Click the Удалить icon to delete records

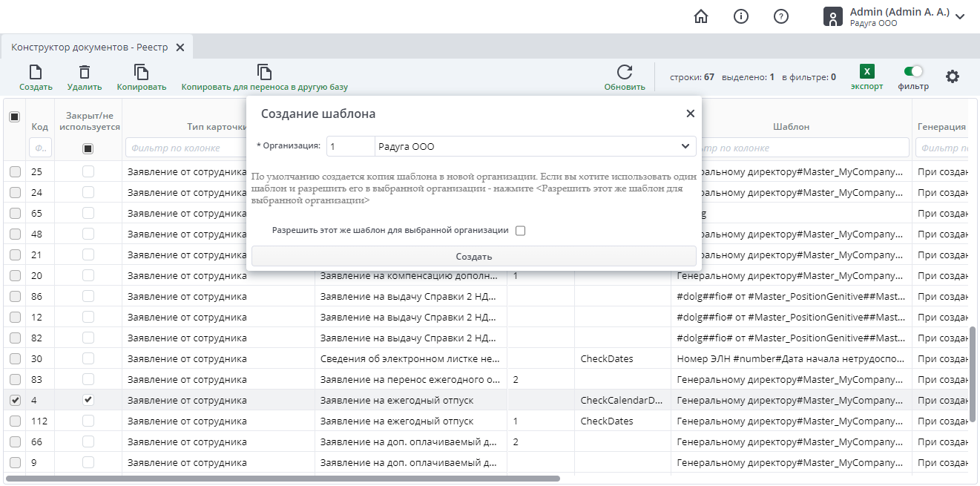[84, 70]
